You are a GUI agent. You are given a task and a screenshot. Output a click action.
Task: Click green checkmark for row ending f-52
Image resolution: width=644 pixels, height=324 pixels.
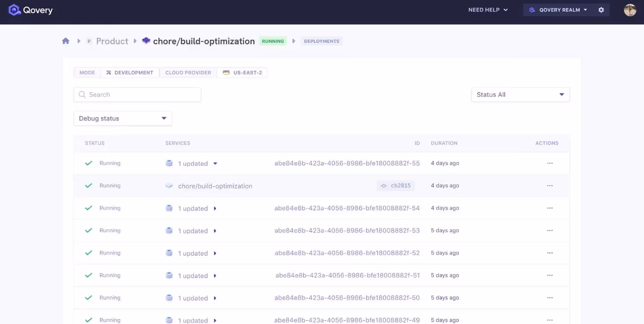(x=89, y=253)
